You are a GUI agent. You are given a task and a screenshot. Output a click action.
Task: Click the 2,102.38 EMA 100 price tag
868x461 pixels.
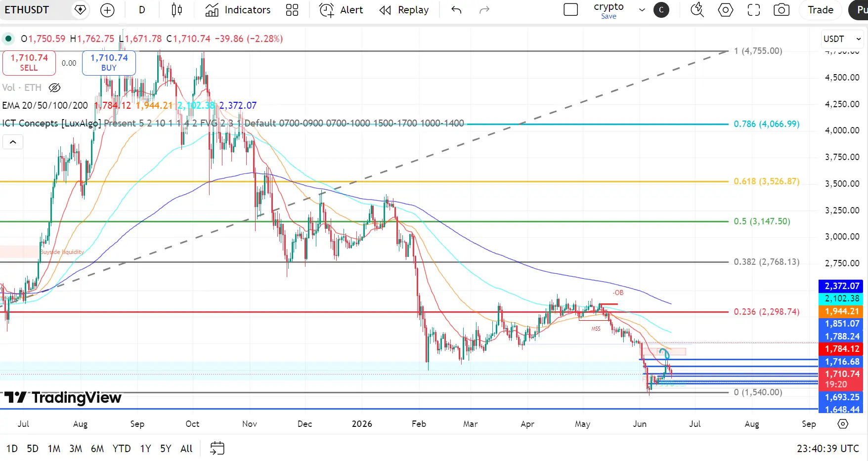click(x=841, y=298)
